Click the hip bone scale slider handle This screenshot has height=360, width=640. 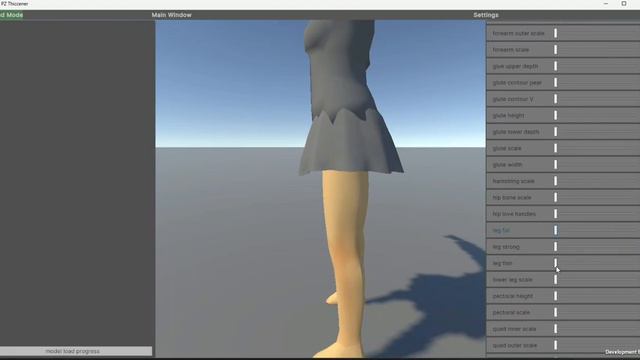pyautogui.click(x=556, y=198)
